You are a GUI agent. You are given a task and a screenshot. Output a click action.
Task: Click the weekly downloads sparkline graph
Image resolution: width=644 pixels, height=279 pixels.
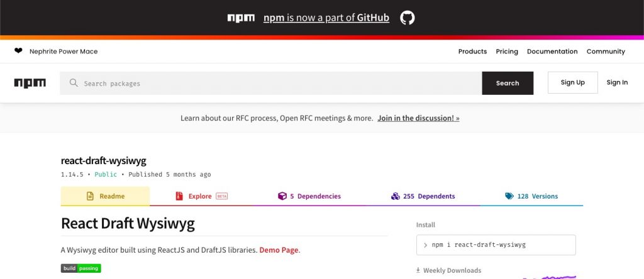[550, 277]
